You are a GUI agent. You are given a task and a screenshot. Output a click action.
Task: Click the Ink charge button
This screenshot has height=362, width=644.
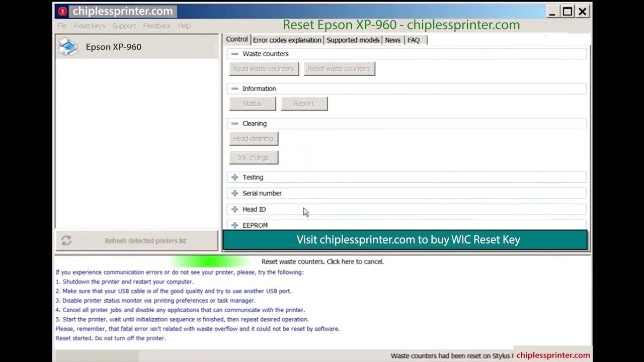coord(254,157)
